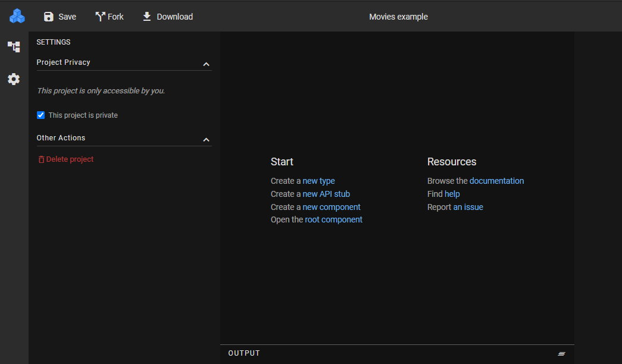Viewport: 622px width, 364px height.
Task: Click the Save floppy disk icon
Action: (49, 17)
